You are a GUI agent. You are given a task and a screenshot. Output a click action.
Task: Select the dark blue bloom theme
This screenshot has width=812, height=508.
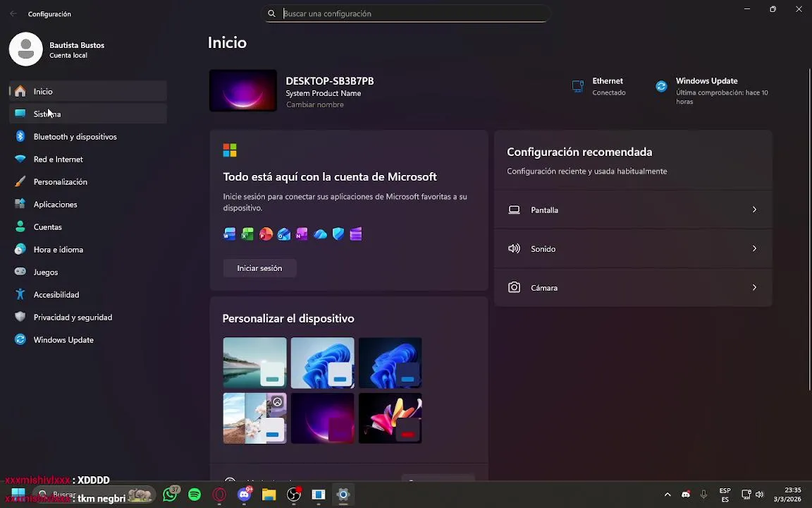pyautogui.click(x=390, y=363)
